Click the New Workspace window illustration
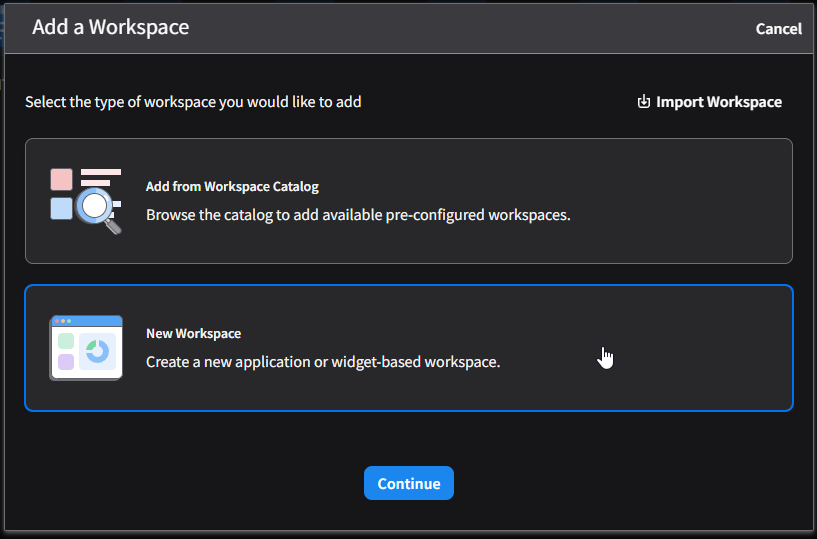The image size is (817, 539). click(x=86, y=348)
